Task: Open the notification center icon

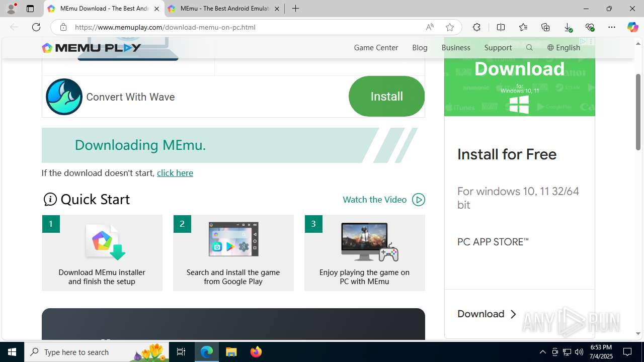Action: (627, 352)
